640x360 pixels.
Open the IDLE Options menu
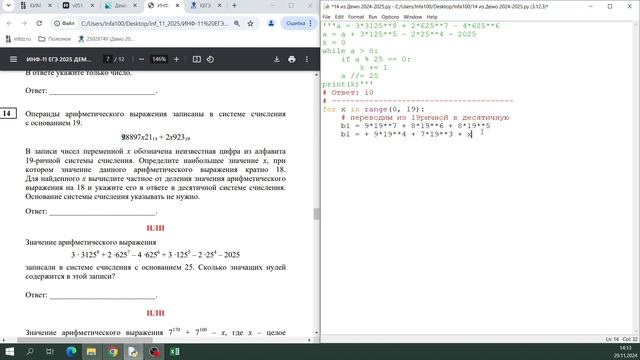[390, 17]
